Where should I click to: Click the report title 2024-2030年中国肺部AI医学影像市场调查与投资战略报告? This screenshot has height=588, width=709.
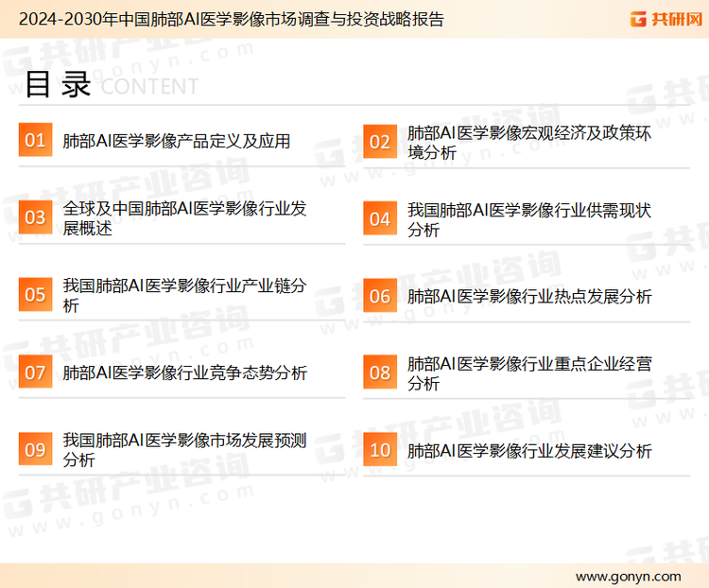pos(231,19)
